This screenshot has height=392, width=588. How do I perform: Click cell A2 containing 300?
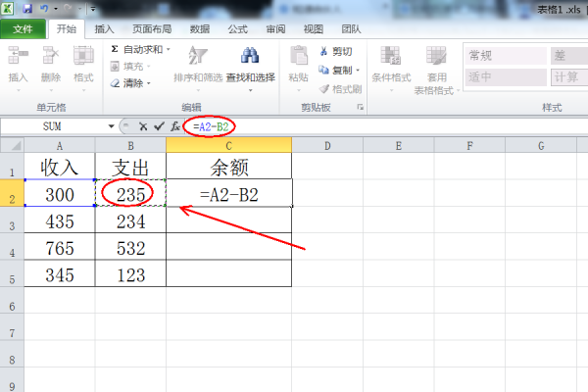click(x=60, y=193)
